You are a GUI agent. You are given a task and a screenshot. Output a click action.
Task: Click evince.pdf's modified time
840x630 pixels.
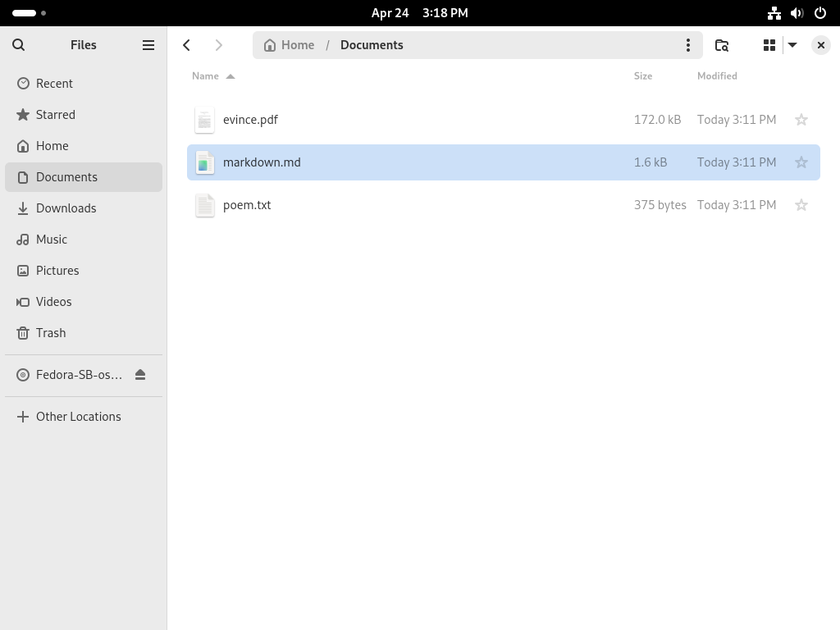[737, 120]
